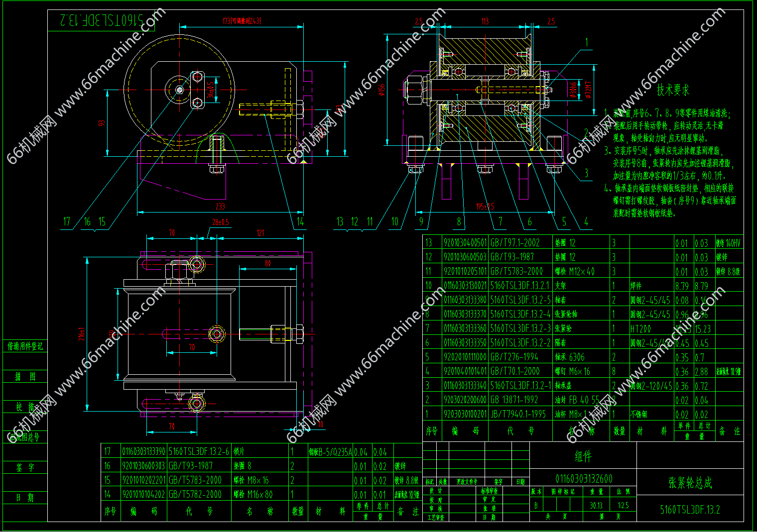Click the code '9201030400501'
The image size is (757, 532).
point(465,243)
